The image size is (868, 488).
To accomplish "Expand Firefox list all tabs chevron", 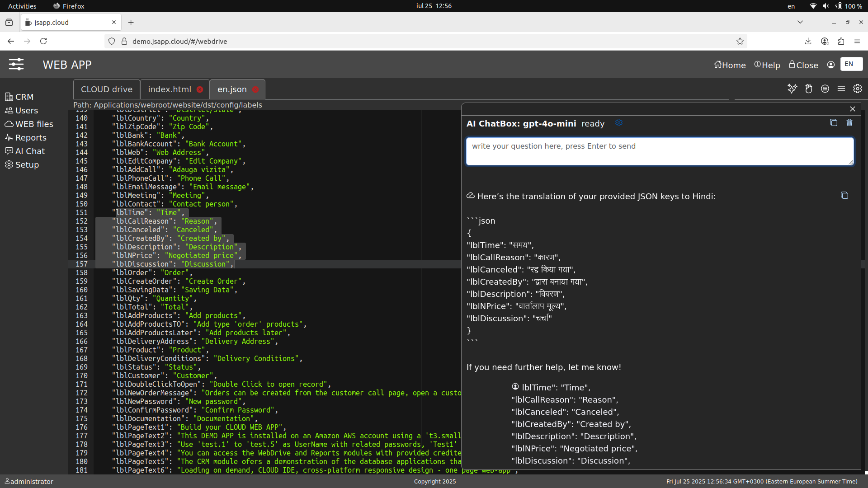I will [800, 22].
